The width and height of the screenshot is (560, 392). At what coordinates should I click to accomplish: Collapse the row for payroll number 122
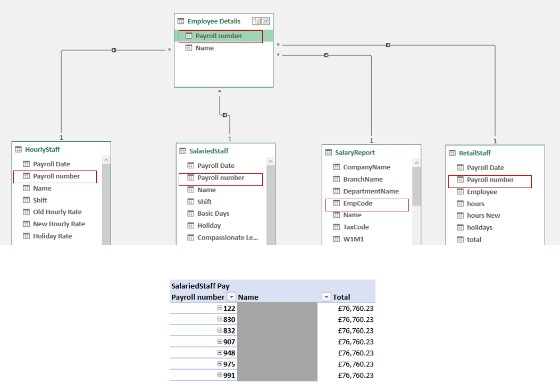click(x=220, y=308)
